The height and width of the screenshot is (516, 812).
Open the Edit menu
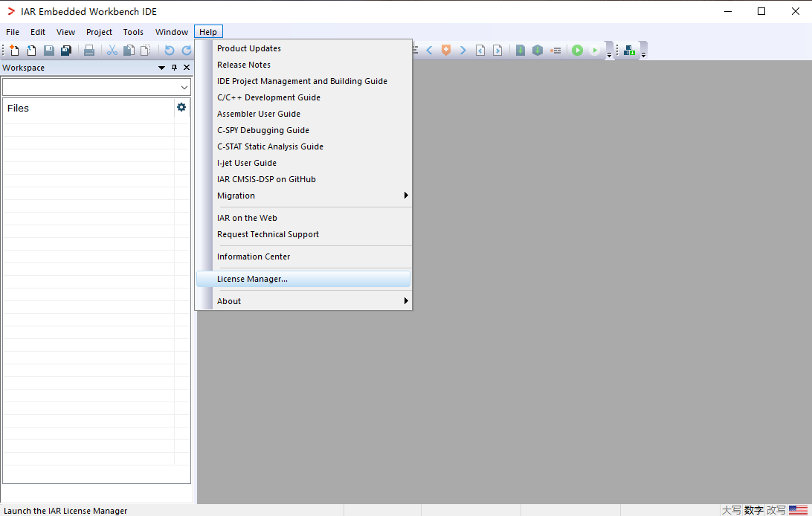tap(38, 32)
